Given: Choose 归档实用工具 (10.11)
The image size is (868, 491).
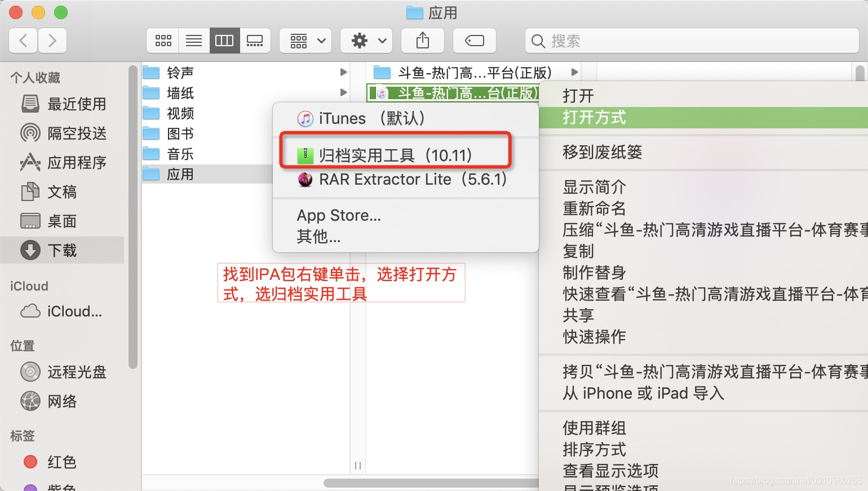Looking at the screenshot, I should (x=406, y=155).
